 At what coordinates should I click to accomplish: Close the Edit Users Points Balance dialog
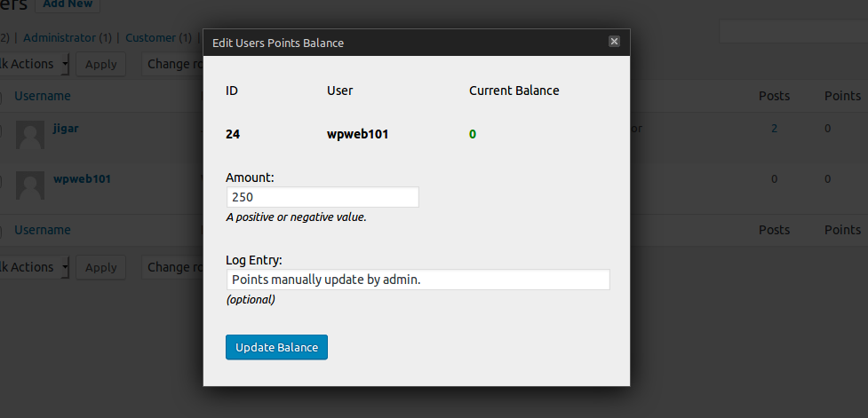click(614, 42)
